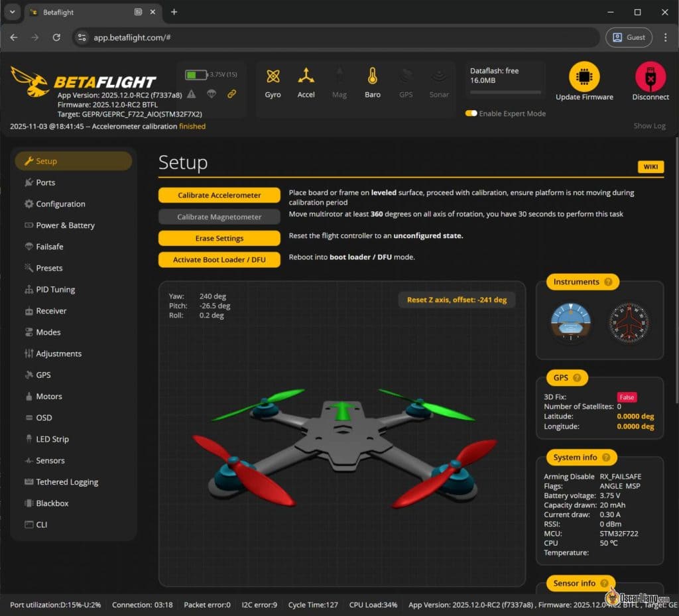
Task: Open the tab search dropdown arrow
Action: pos(12,12)
